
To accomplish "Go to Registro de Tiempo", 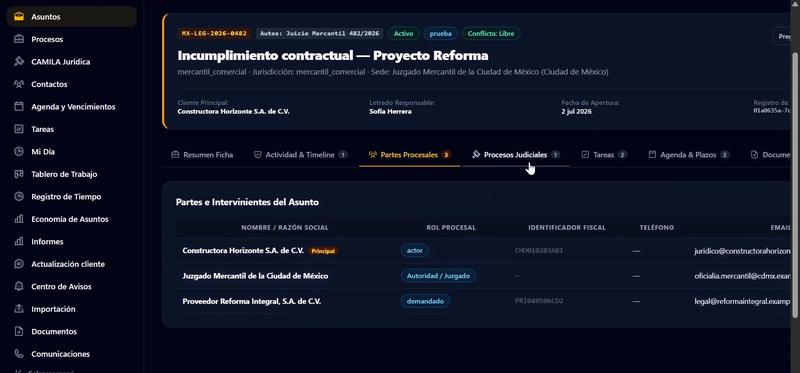I will click(x=71, y=196).
